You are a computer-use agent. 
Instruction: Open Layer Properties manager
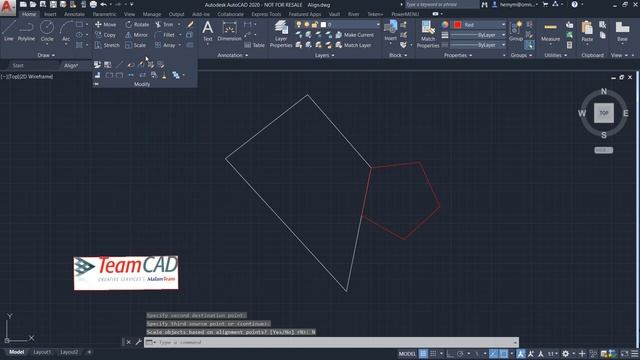coord(281,34)
